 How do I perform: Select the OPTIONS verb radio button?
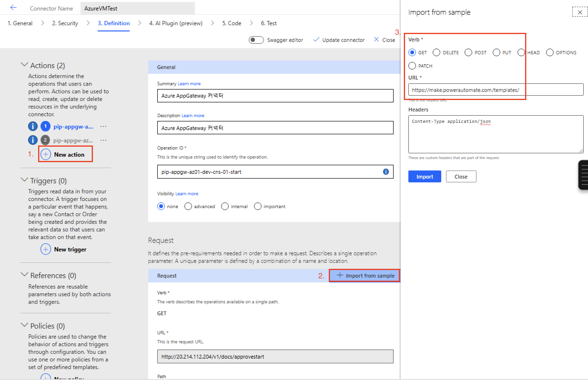(550, 53)
